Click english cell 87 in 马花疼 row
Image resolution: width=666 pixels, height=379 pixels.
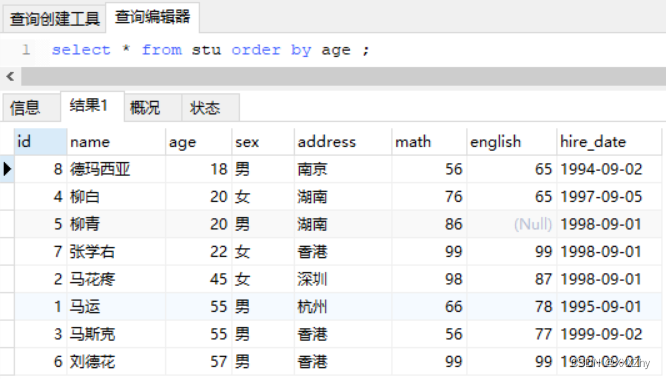coord(512,279)
